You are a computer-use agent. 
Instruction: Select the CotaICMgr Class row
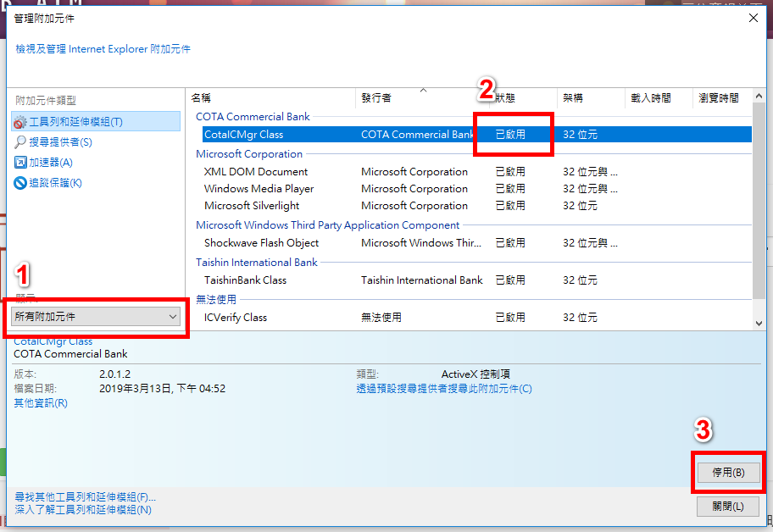pos(476,135)
